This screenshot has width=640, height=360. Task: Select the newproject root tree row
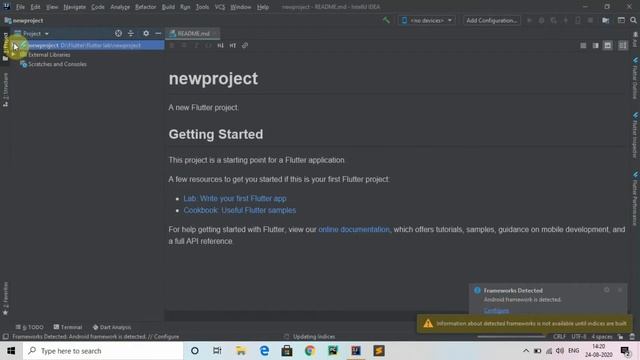[x=87, y=45]
